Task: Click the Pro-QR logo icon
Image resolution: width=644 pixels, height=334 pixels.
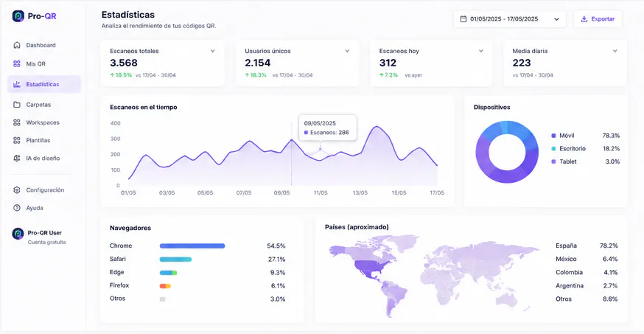Action: pos(18,16)
